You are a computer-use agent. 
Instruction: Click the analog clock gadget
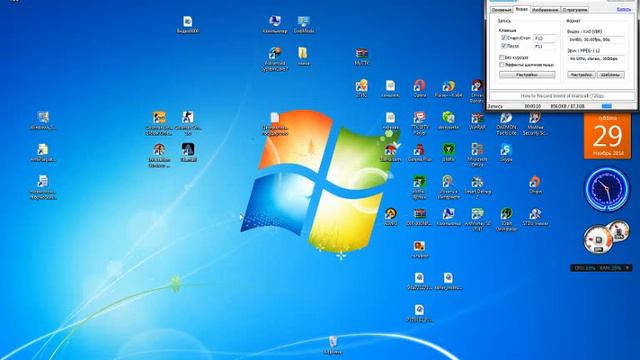[x=607, y=189]
